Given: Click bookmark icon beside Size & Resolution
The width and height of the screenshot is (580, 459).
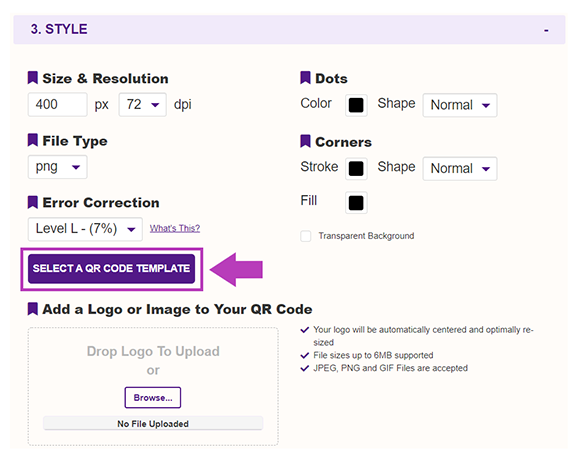Looking at the screenshot, I should pyautogui.click(x=33, y=78).
